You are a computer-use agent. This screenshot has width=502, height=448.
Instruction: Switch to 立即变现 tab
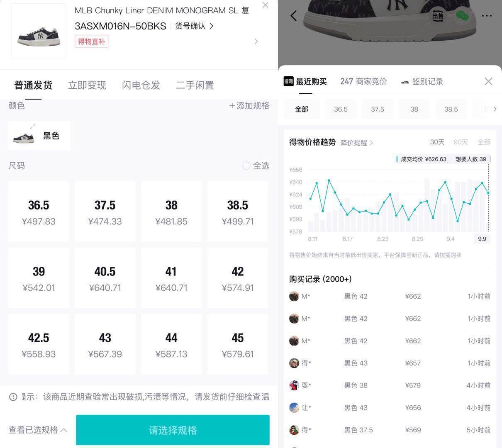pos(87,85)
